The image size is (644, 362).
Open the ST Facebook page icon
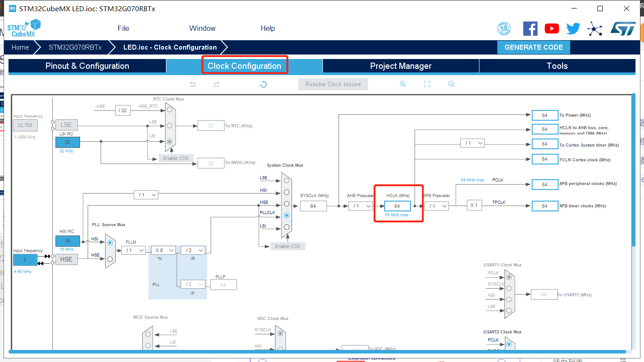click(530, 29)
